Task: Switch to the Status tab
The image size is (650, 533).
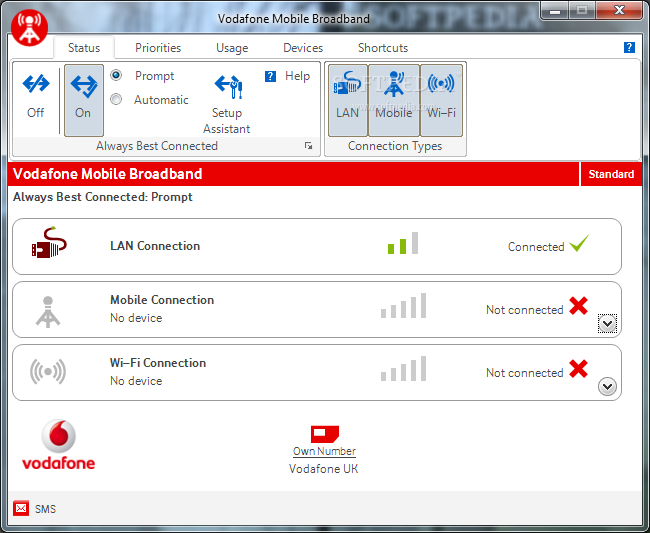Action: pyautogui.click(x=84, y=48)
